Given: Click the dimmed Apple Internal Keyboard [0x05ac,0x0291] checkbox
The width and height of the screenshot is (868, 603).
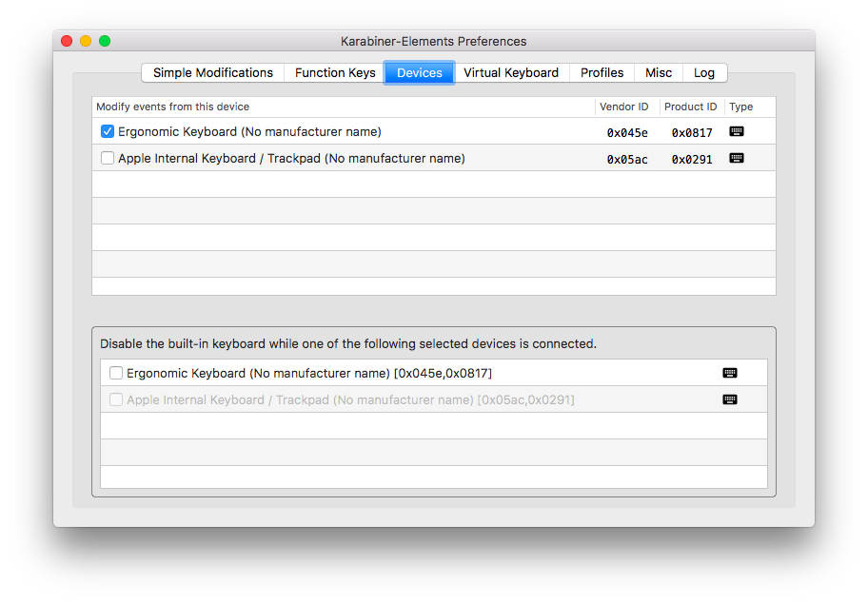Looking at the screenshot, I should (x=116, y=399).
